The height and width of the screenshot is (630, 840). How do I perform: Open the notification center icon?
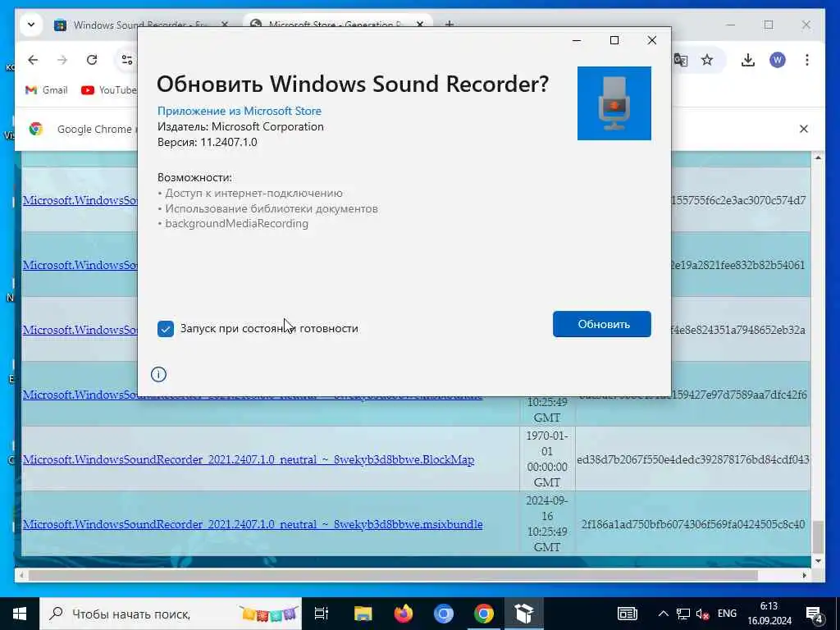(814, 614)
